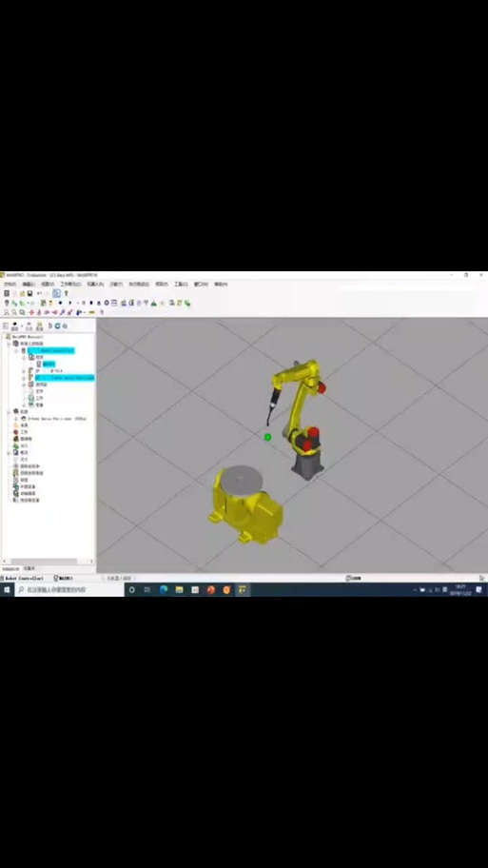
Task: Open the File menu in menu bar
Action: 10,284
